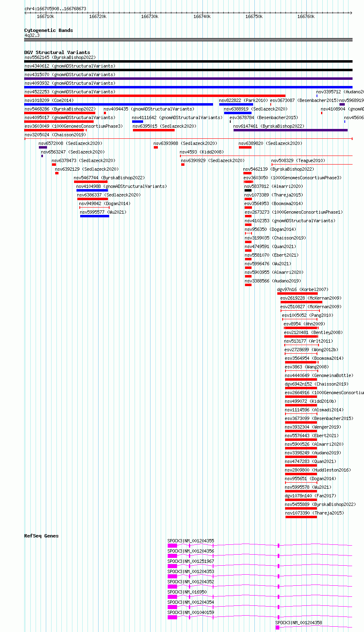
Task: Open the nsv3205024 Chaisson2019 label
Action: pos(55,135)
